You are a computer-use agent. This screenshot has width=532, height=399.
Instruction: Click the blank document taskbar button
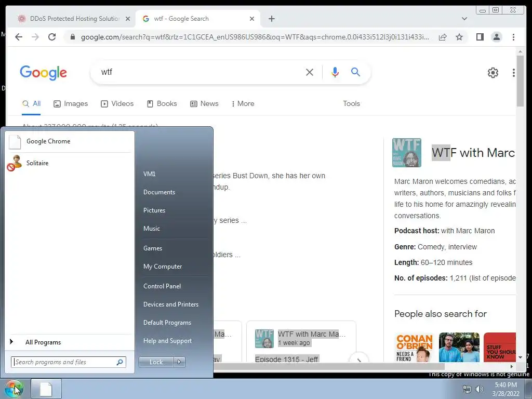pos(46,389)
